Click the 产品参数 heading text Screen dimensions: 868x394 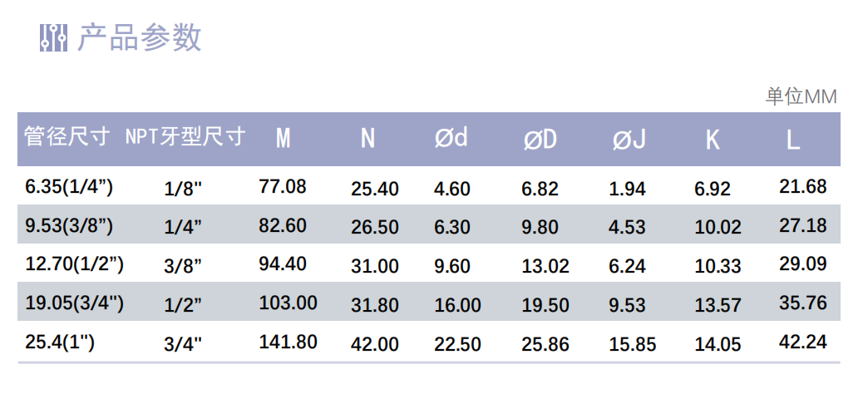click(139, 38)
